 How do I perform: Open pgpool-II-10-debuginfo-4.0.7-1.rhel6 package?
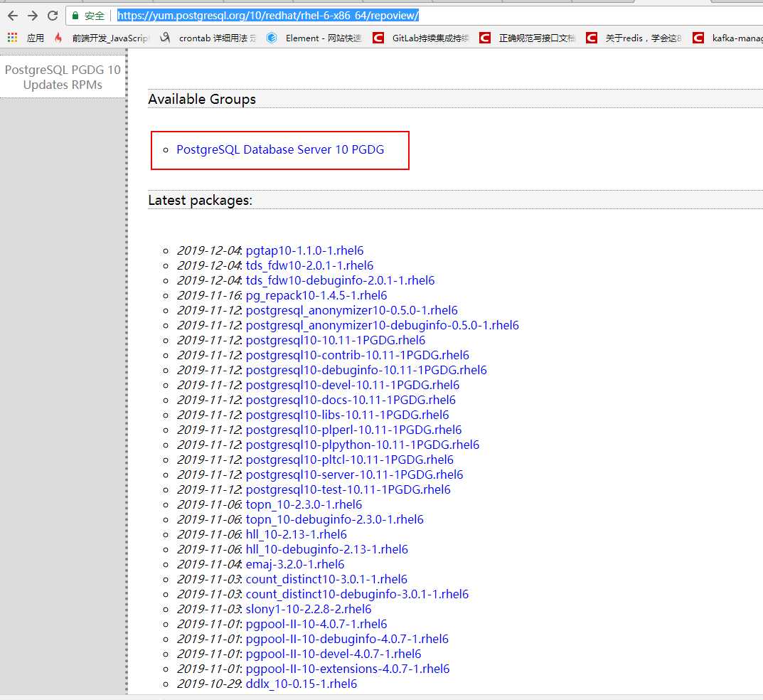tap(348, 639)
